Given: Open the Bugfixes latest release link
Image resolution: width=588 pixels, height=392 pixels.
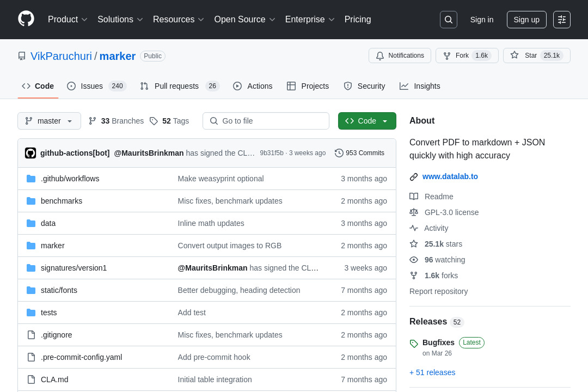Looking at the screenshot, I should click(438, 342).
